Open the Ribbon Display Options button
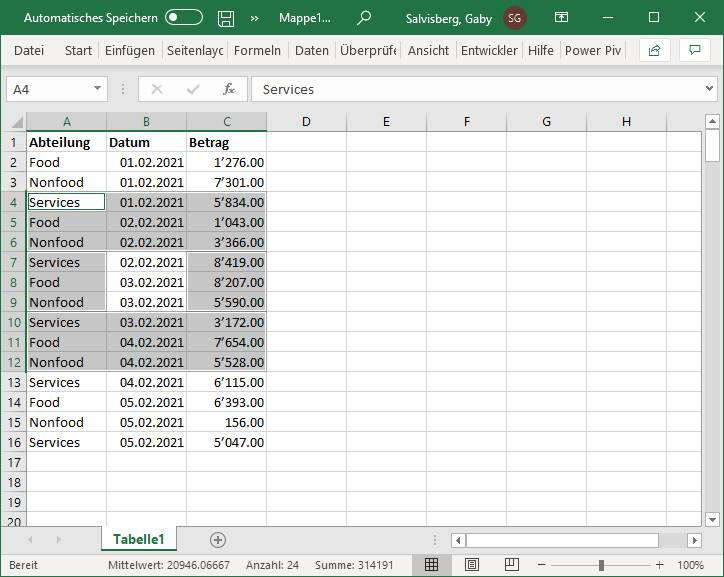This screenshot has height=577, width=724. coord(561,18)
